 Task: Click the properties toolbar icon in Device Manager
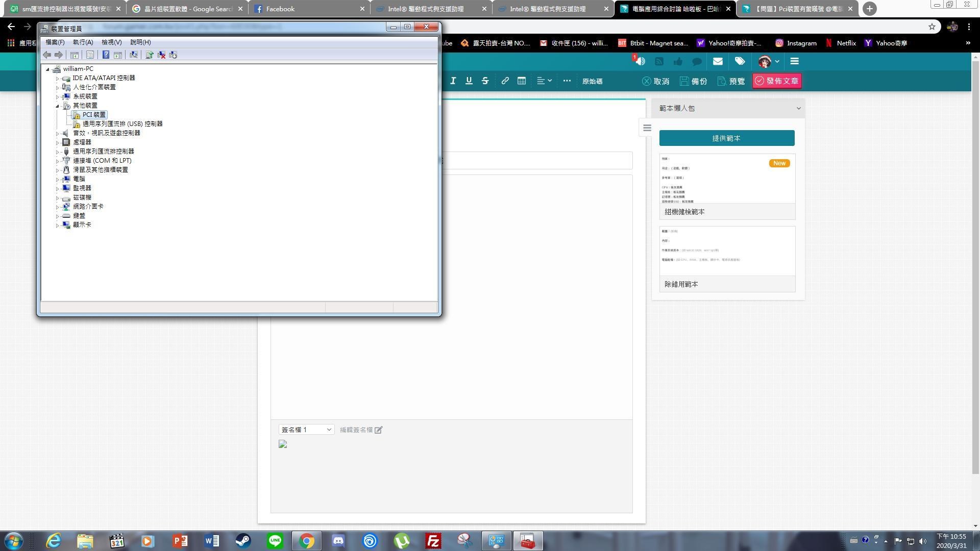click(90, 55)
